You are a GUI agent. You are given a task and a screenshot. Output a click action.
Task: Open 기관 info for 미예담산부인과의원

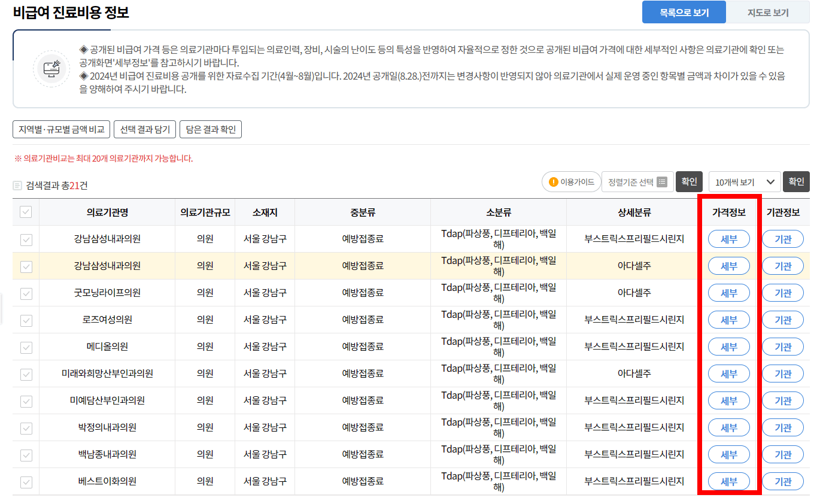(783, 400)
